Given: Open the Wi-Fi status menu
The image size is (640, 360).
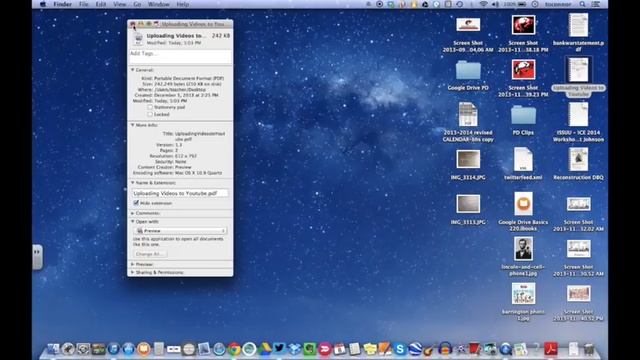Looking at the screenshot, I should (x=484, y=4).
